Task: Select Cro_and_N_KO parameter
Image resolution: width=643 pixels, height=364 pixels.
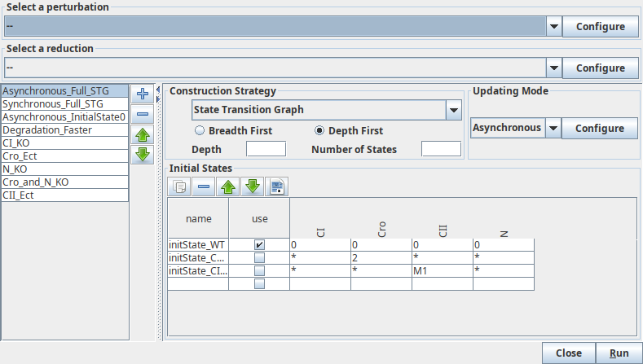Action: pyautogui.click(x=65, y=182)
